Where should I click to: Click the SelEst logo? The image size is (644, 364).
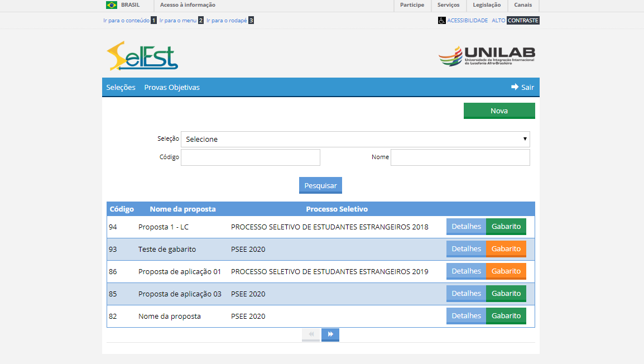click(x=142, y=56)
